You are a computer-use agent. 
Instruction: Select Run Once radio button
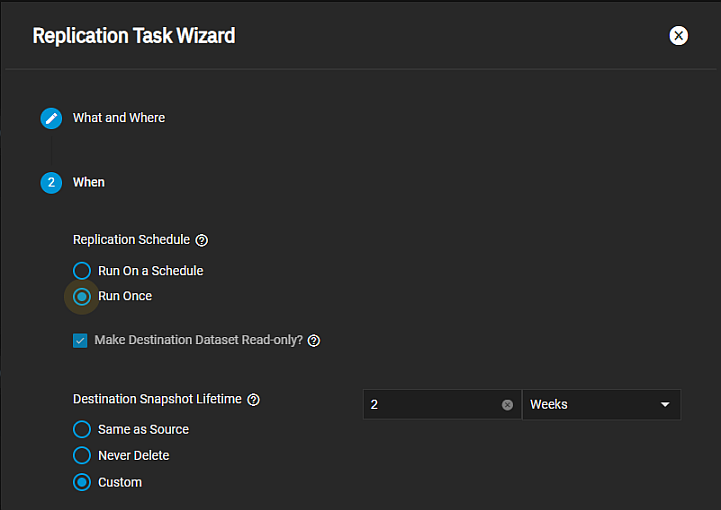tap(82, 296)
